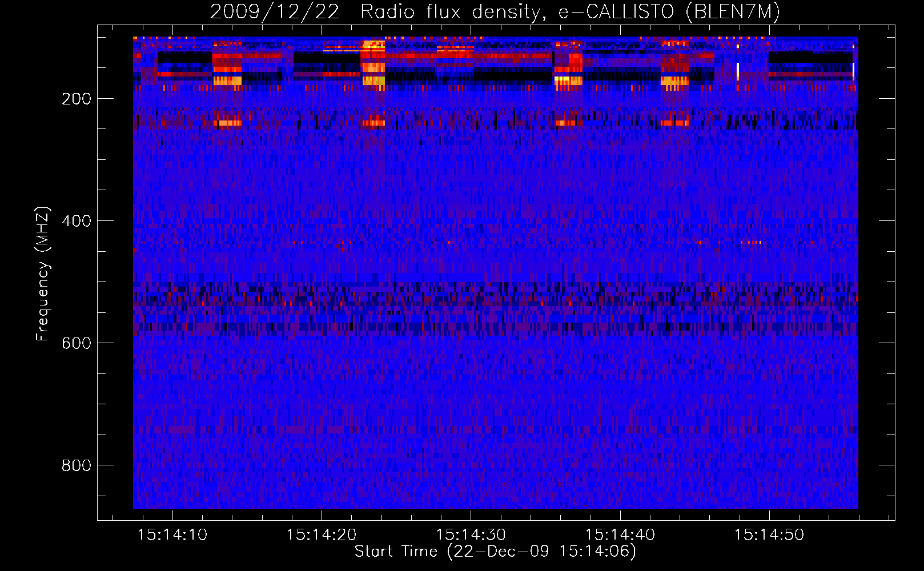Click the 800 frequency tick label
924x571 pixels.
[77, 465]
